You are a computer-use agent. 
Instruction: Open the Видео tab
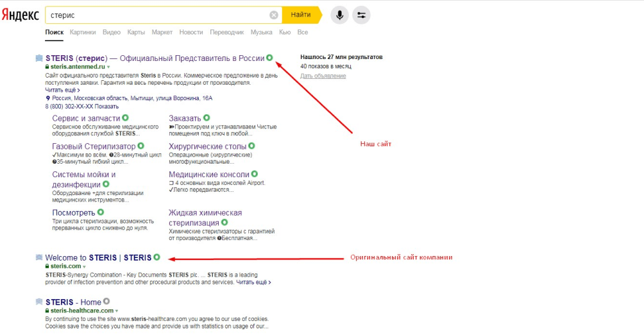click(112, 32)
